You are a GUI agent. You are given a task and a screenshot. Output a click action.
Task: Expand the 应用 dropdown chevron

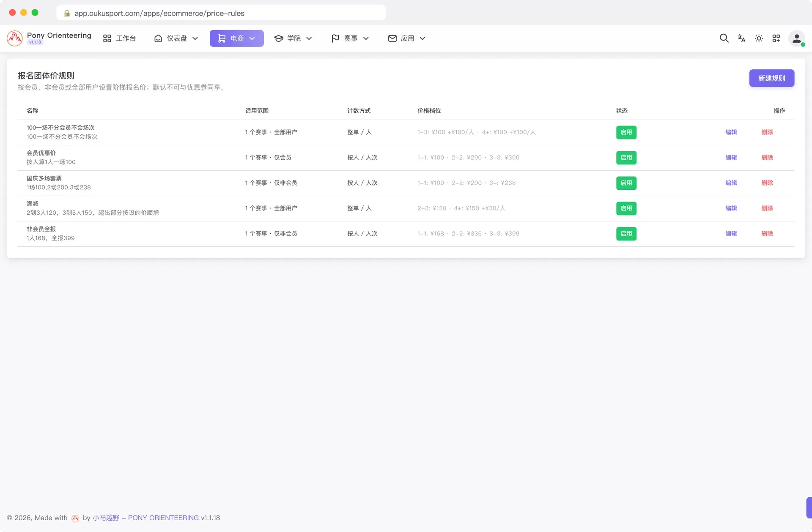click(x=422, y=38)
